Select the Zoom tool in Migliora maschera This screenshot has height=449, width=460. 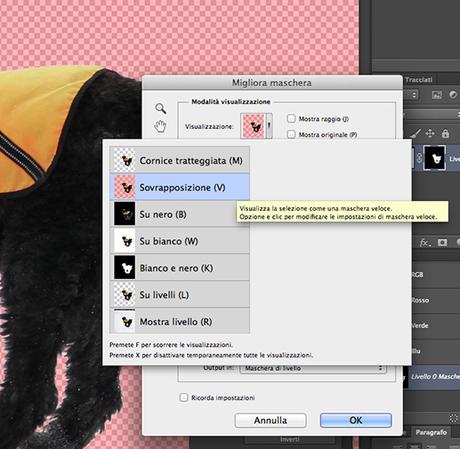tap(161, 108)
